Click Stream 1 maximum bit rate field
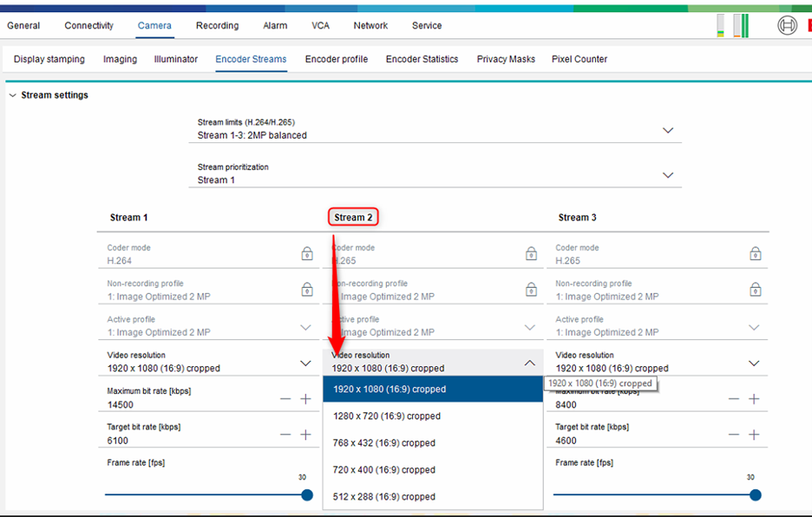This screenshot has width=812, height=517. [187, 404]
